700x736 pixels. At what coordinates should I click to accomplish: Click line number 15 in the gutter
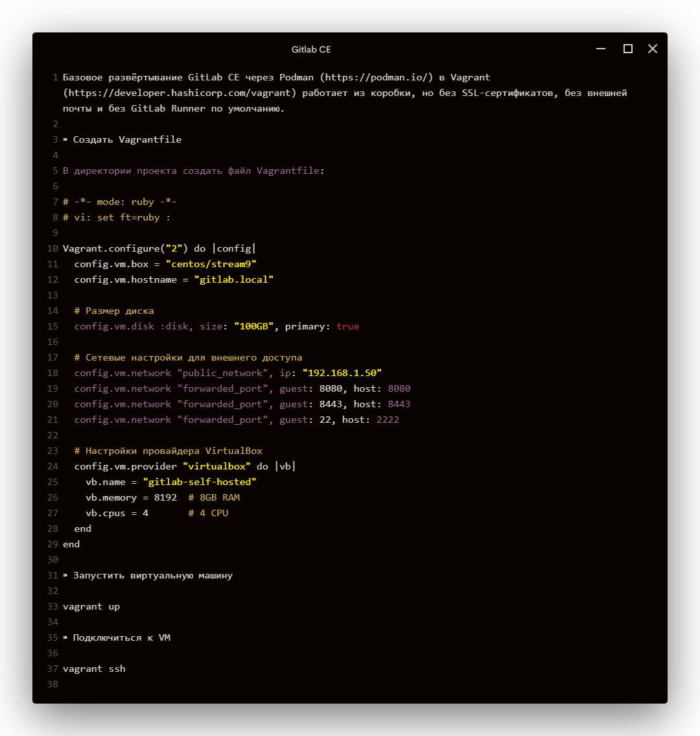[52, 326]
